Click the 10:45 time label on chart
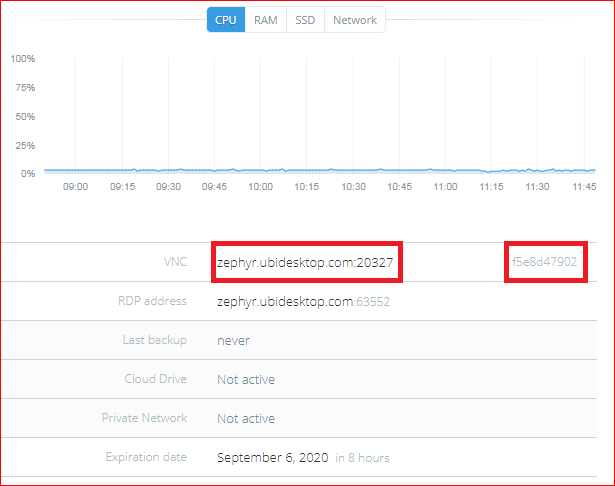Viewport: 615px width, 486px height. click(399, 187)
